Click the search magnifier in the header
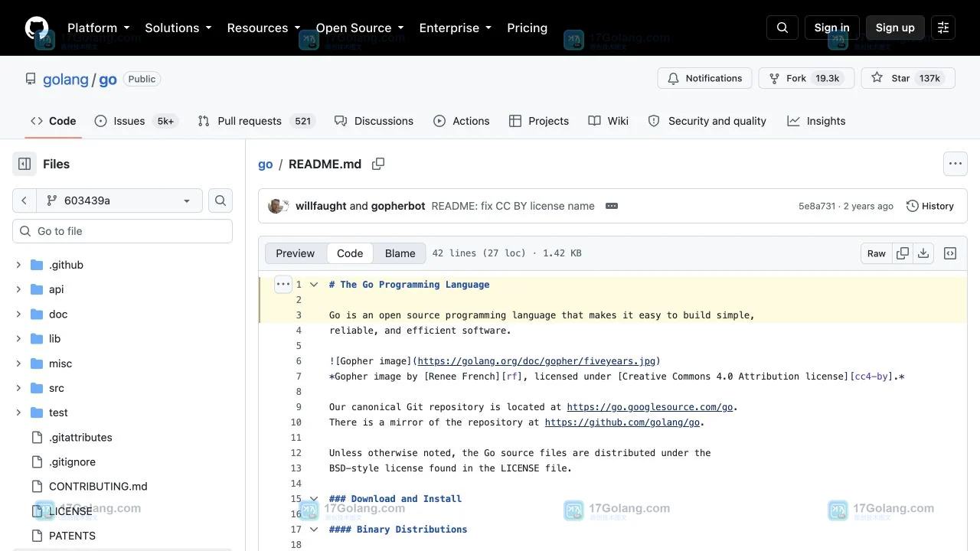Image resolution: width=980 pixels, height=551 pixels. tap(782, 28)
